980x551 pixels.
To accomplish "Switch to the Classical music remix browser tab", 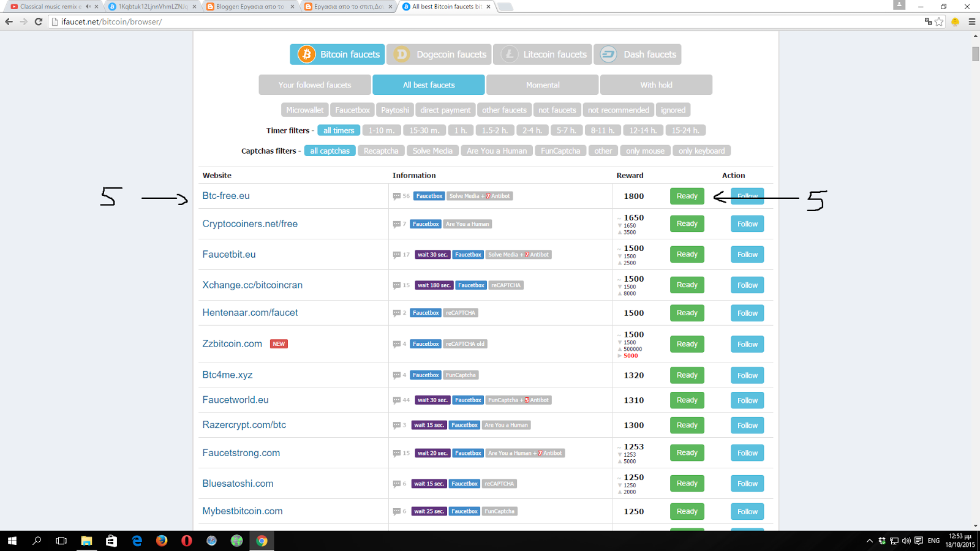I will [50, 7].
